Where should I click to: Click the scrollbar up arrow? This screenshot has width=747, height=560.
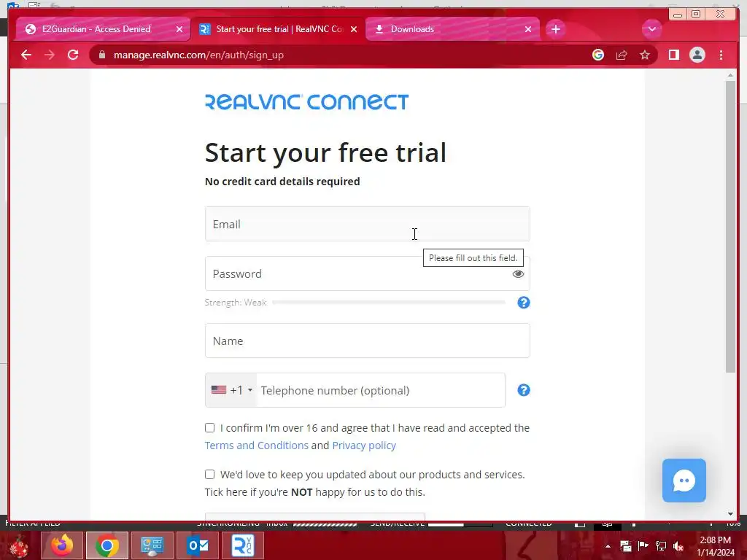pos(730,75)
